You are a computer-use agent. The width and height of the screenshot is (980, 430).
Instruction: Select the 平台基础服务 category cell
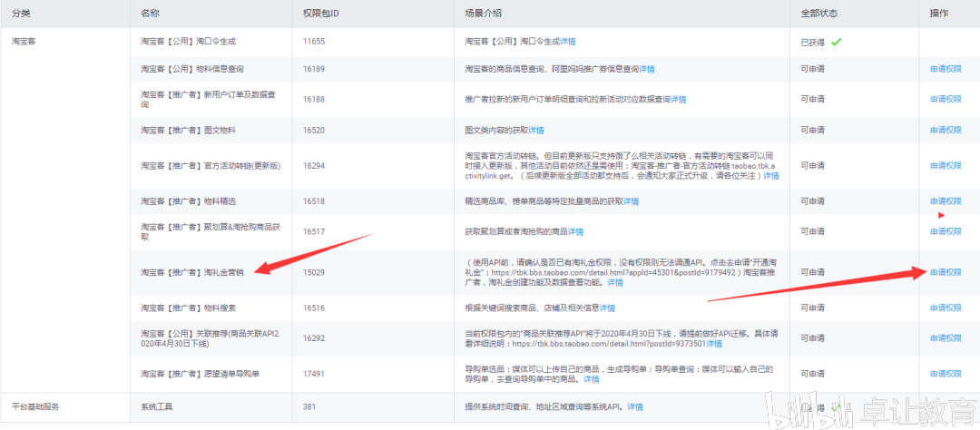(x=35, y=407)
